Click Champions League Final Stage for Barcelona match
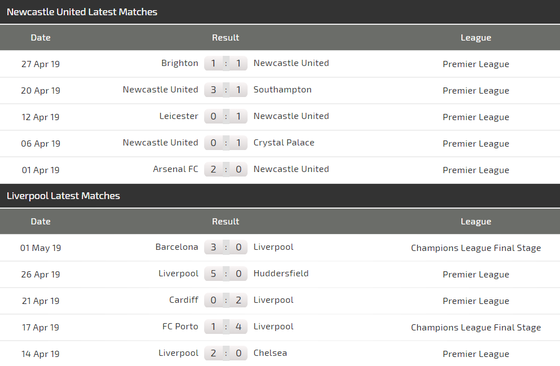The image size is (560, 366). click(476, 248)
